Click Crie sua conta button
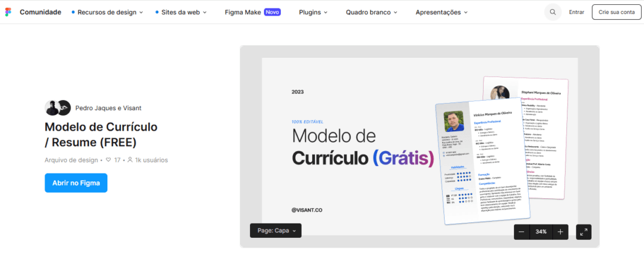This screenshot has height=271, width=644. (x=616, y=12)
